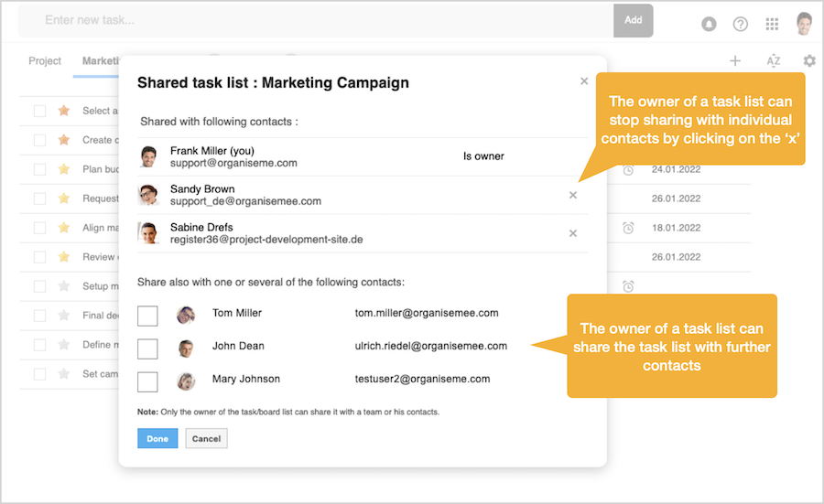Click the Cancel button

point(206,439)
